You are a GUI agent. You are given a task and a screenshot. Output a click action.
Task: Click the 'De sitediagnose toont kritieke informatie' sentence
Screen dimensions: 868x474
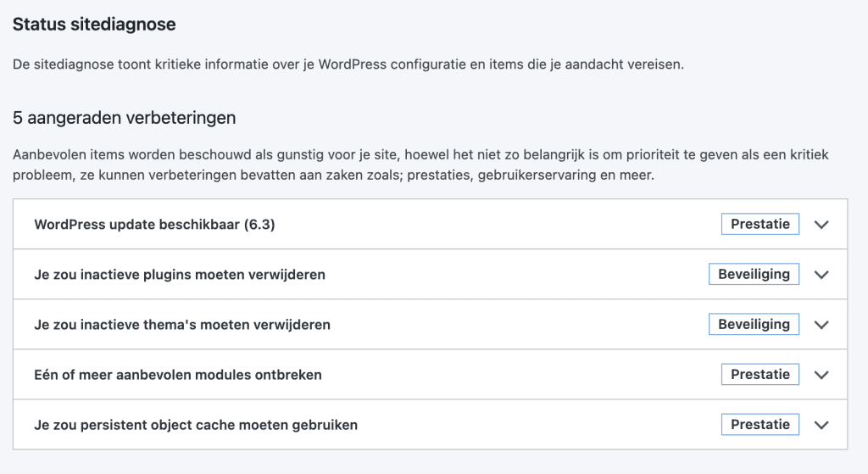point(348,65)
